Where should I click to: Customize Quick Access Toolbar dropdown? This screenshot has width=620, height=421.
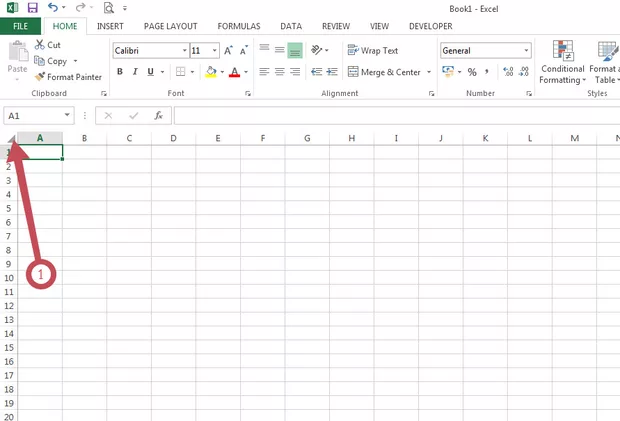tap(125, 8)
